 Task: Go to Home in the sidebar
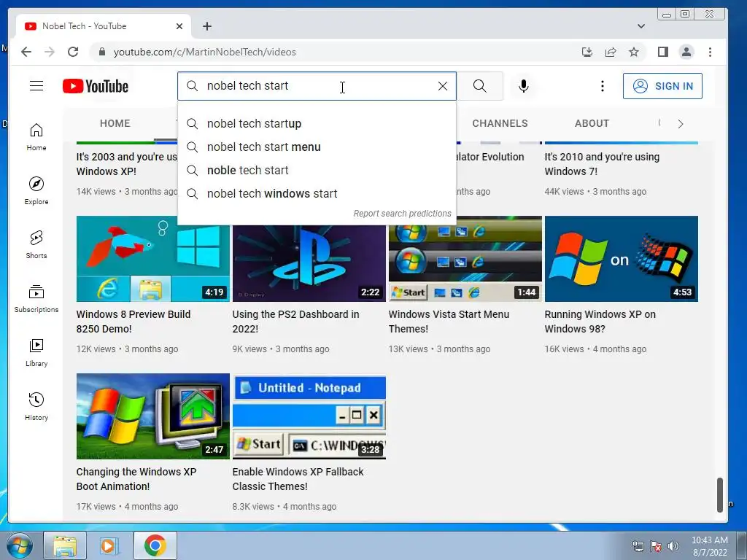pos(36,137)
